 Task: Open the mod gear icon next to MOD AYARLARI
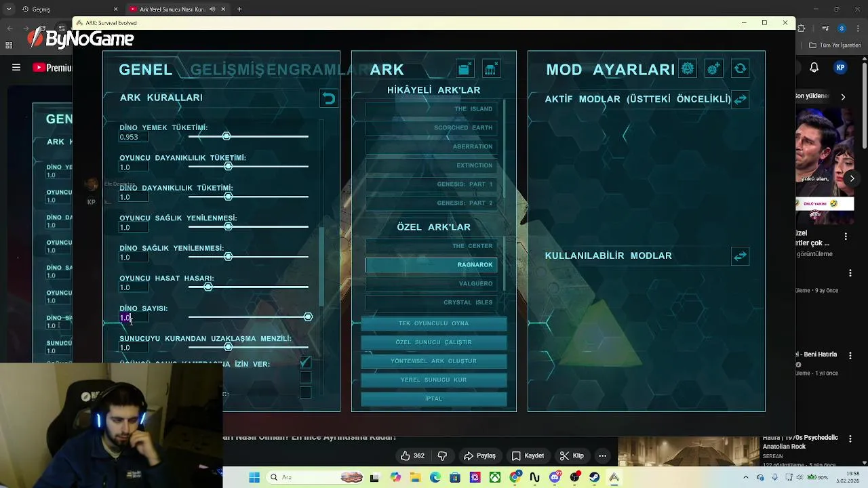(688, 68)
